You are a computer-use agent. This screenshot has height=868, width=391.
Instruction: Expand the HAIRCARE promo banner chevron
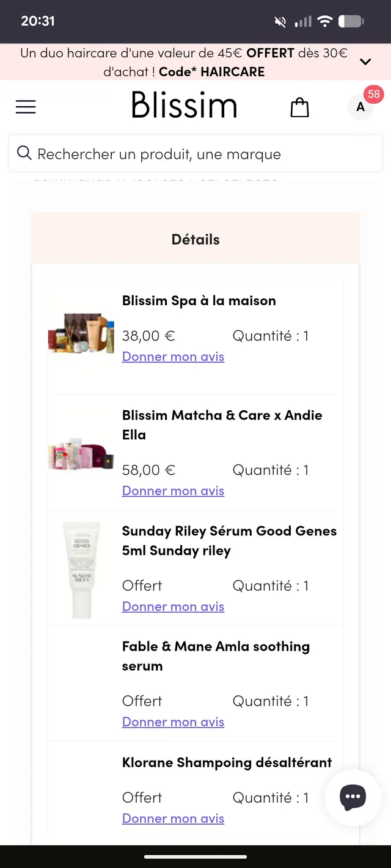tap(365, 62)
